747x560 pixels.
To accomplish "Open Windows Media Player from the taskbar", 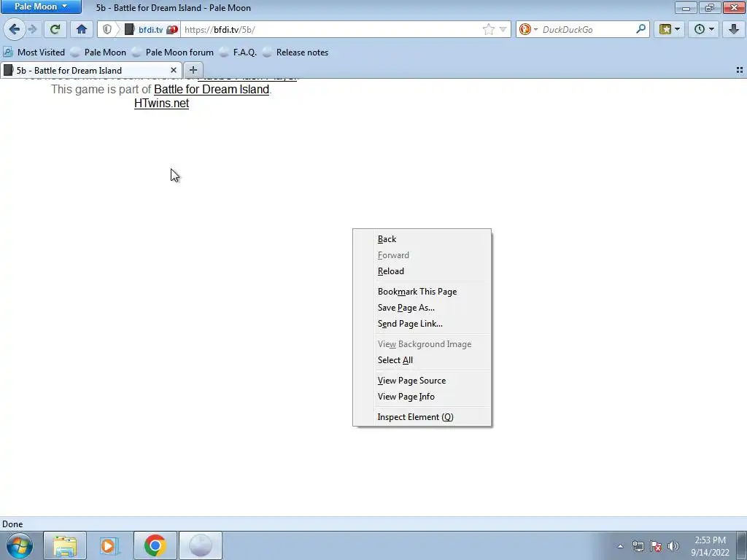I will point(109,545).
